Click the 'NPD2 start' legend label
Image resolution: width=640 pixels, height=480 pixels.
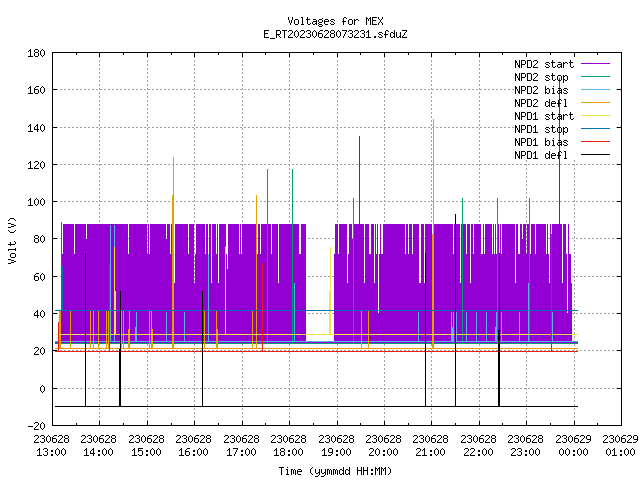click(544, 64)
